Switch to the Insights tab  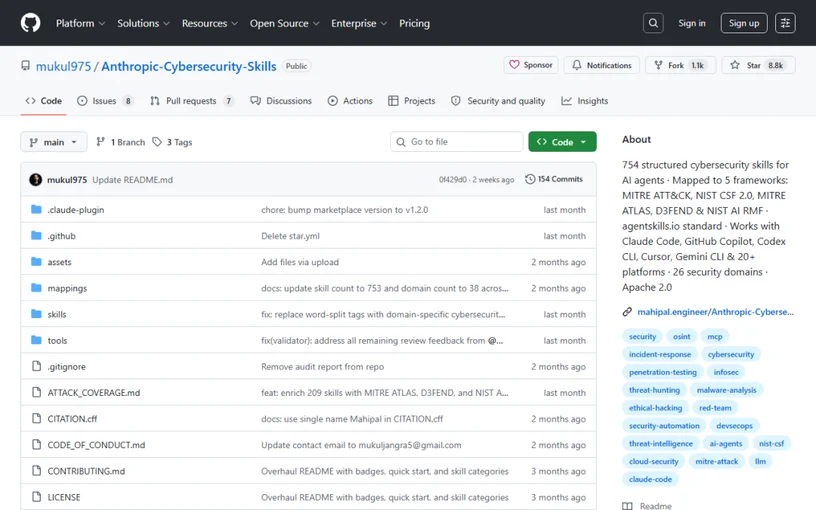tap(584, 101)
